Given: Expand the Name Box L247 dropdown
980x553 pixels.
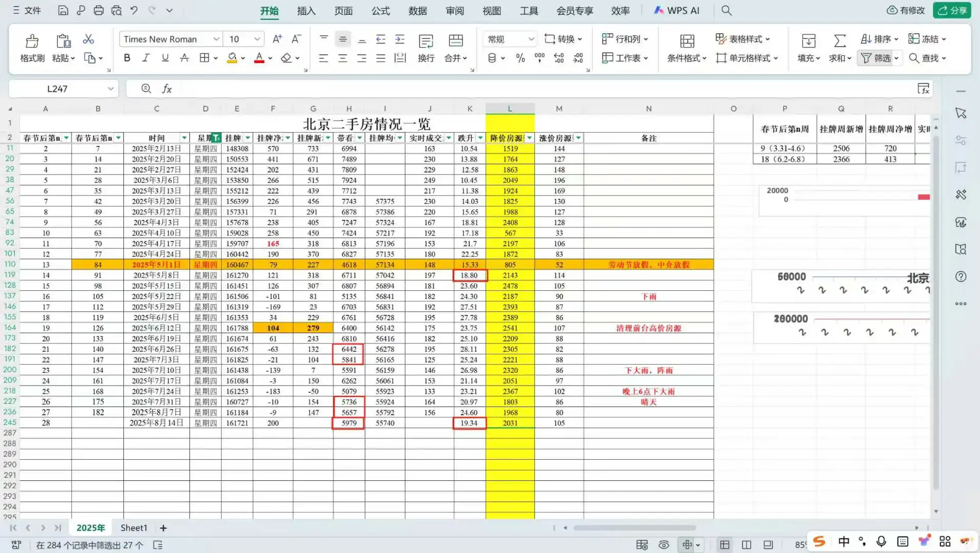Looking at the screenshot, I should click(111, 89).
